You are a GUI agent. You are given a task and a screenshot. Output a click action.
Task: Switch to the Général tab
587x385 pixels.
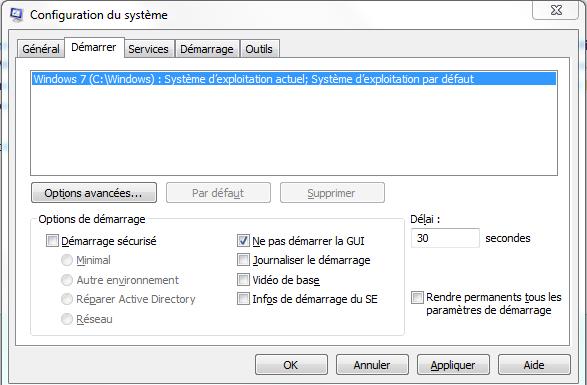pos(41,49)
